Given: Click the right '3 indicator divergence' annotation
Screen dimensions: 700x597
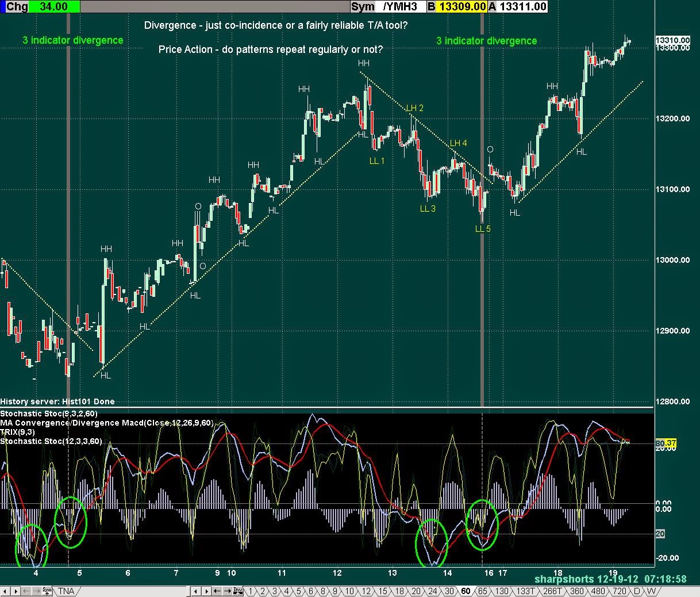Looking at the screenshot, I should pos(486,41).
